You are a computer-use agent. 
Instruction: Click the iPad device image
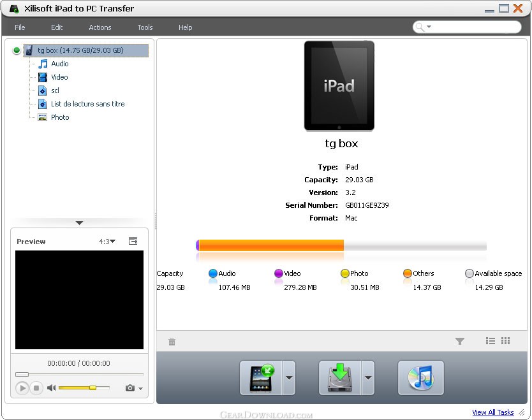pyautogui.click(x=339, y=86)
